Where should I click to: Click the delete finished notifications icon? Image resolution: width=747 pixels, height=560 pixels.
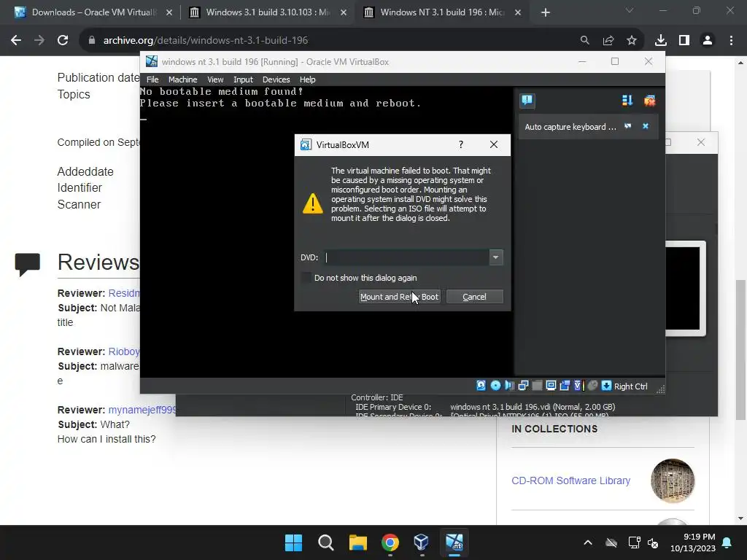coord(649,101)
